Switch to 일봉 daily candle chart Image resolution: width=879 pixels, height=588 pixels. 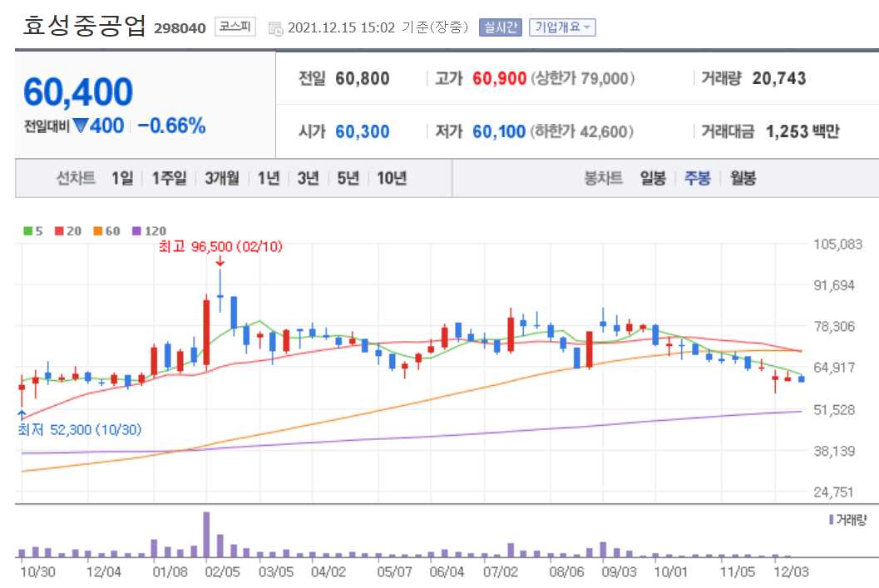(x=654, y=178)
